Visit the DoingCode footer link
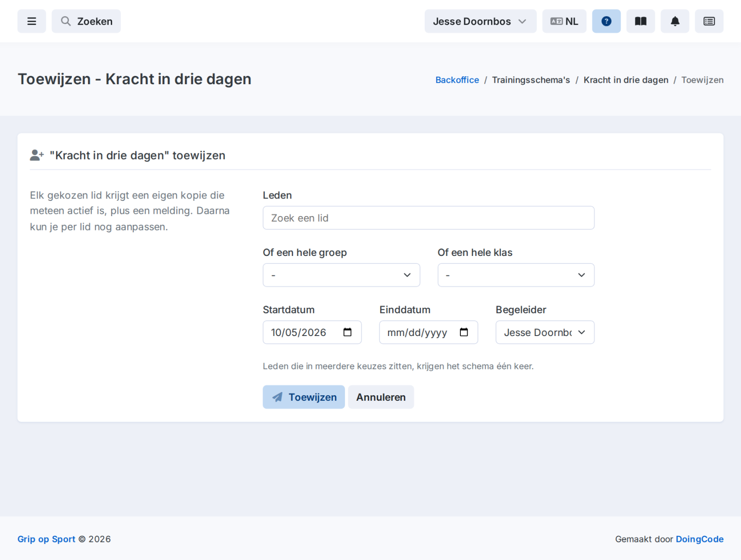Image resolution: width=741 pixels, height=560 pixels. 699,539
